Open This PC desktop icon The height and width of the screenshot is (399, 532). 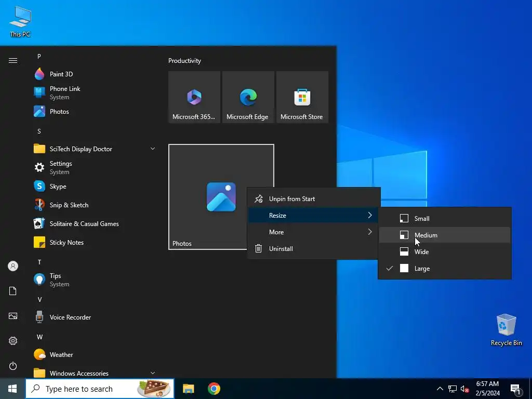[x=20, y=22]
